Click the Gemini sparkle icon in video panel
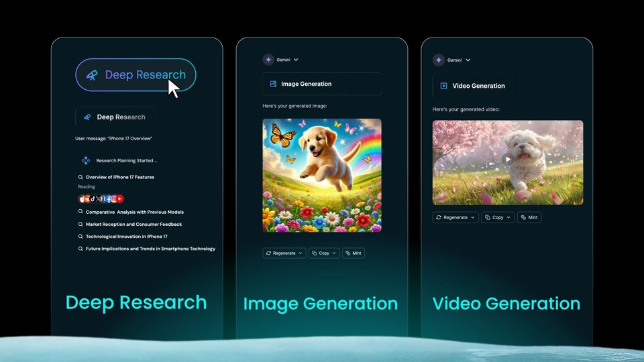Image resolution: width=644 pixels, height=362 pixels. (438, 60)
